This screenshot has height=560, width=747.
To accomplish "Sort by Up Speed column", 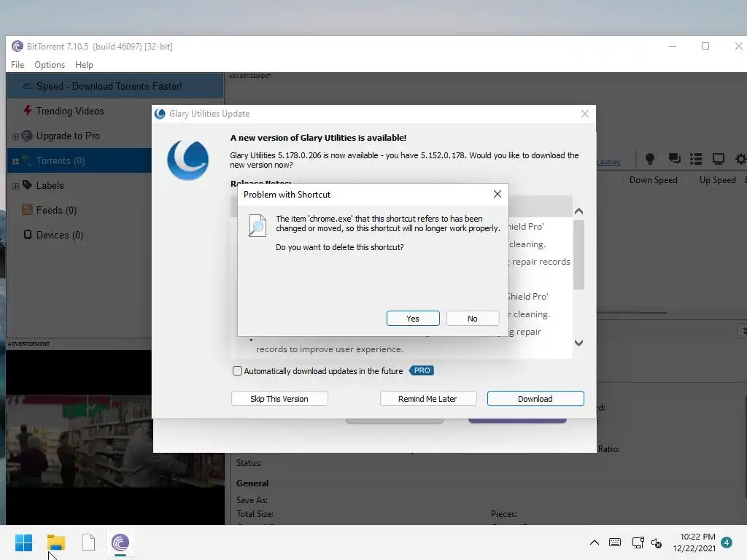I will coord(718,180).
